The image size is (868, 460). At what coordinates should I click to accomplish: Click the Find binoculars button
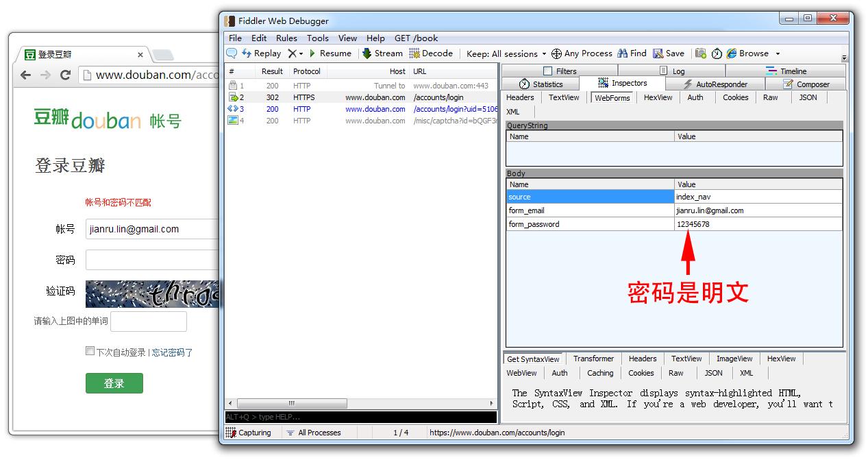coord(632,53)
